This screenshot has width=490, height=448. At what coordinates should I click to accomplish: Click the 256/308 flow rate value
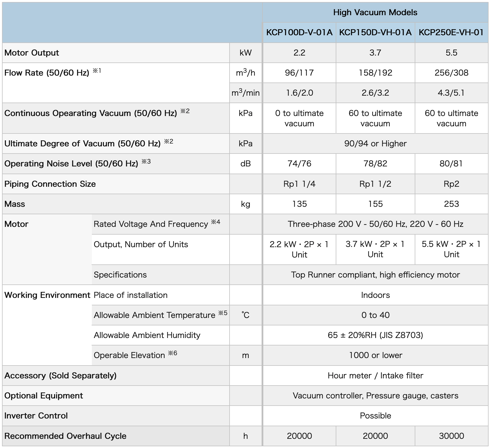(x=451, y=73)
